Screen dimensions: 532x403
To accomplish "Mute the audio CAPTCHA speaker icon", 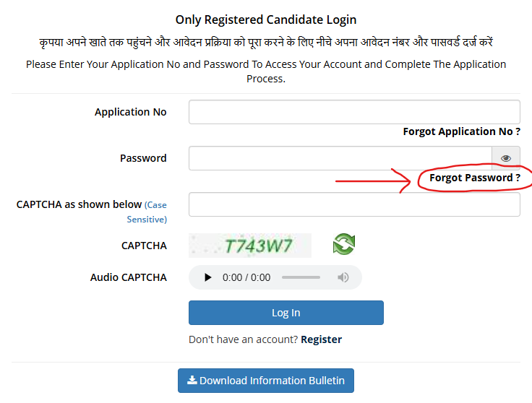I will [x=343, y=277].
